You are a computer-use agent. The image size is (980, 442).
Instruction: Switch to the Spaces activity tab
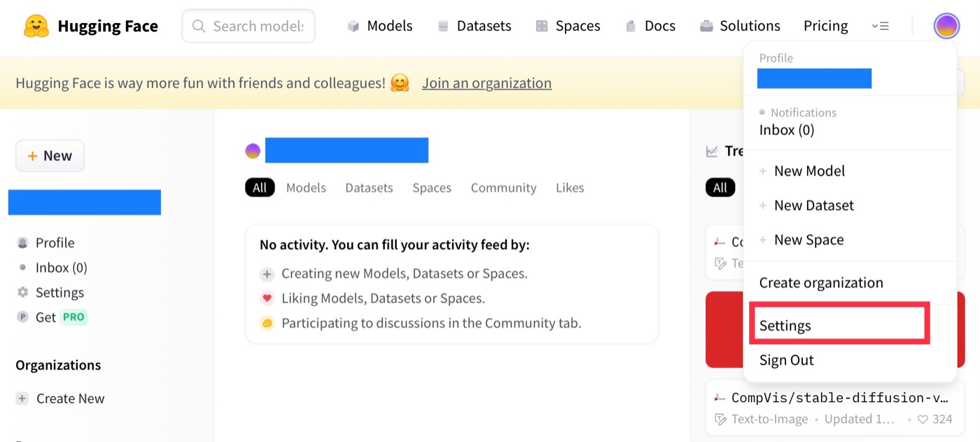(432, 187)
